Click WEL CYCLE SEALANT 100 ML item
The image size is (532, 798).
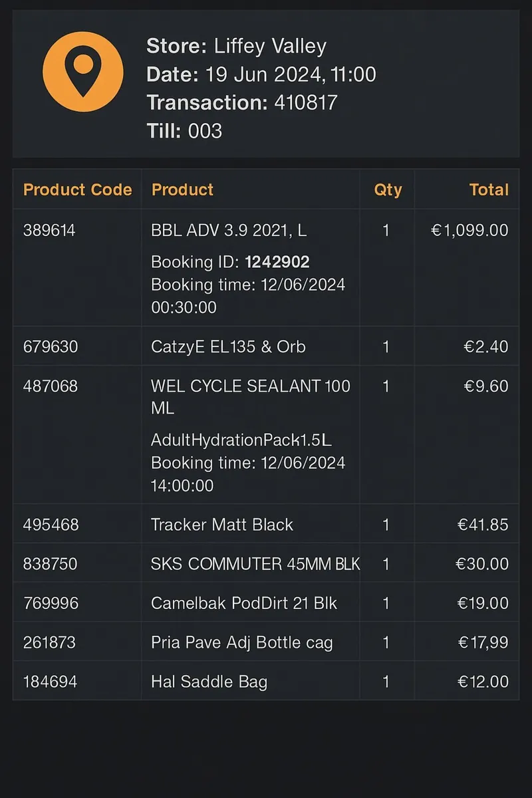click(x=251, y=397)
